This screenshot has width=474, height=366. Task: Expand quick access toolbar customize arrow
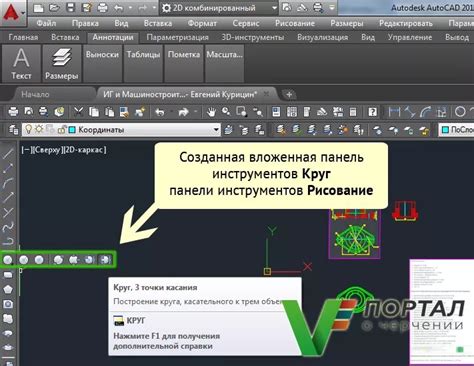point(332,8)
